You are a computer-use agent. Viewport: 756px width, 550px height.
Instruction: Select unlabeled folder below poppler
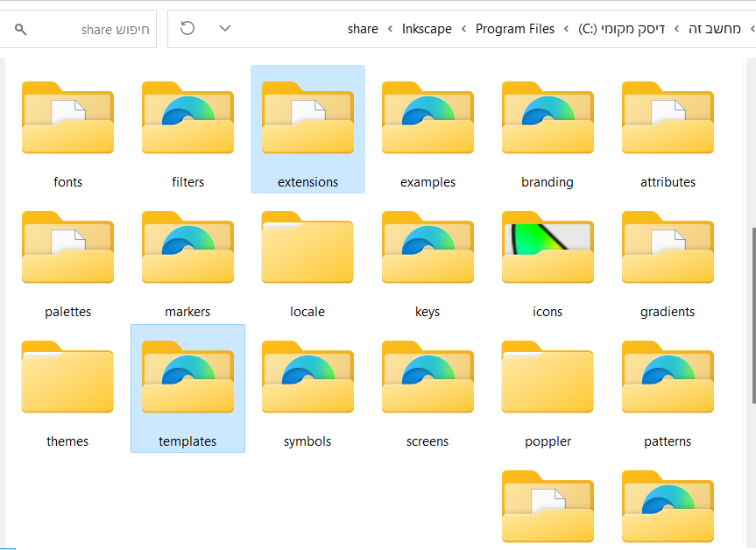(x=548, y=506)
